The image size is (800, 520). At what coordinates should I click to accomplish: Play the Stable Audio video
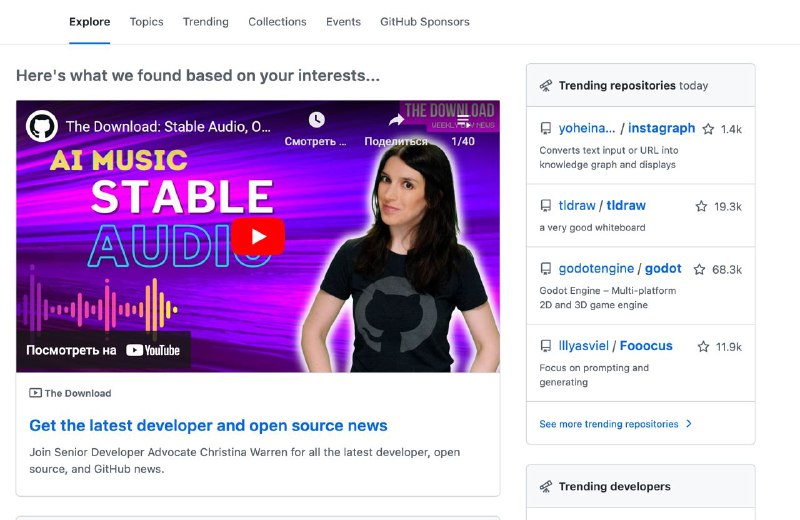point(258,236)
